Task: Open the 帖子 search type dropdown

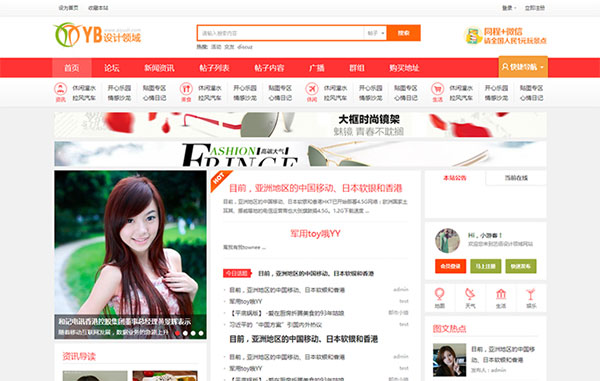Action: coord(375,33)
